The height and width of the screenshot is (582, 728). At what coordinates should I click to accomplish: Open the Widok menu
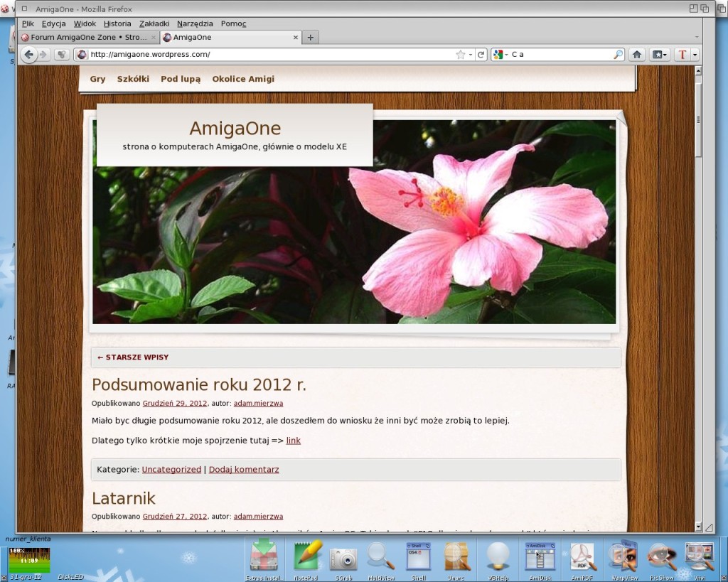[85, 23]
